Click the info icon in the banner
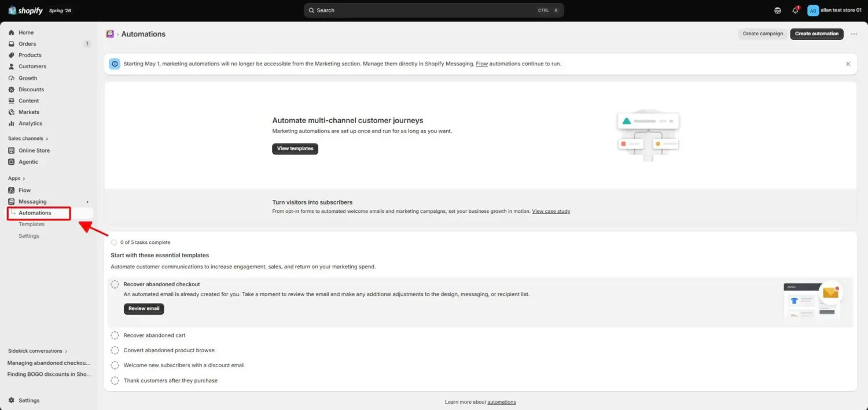 tap(115, 64)
